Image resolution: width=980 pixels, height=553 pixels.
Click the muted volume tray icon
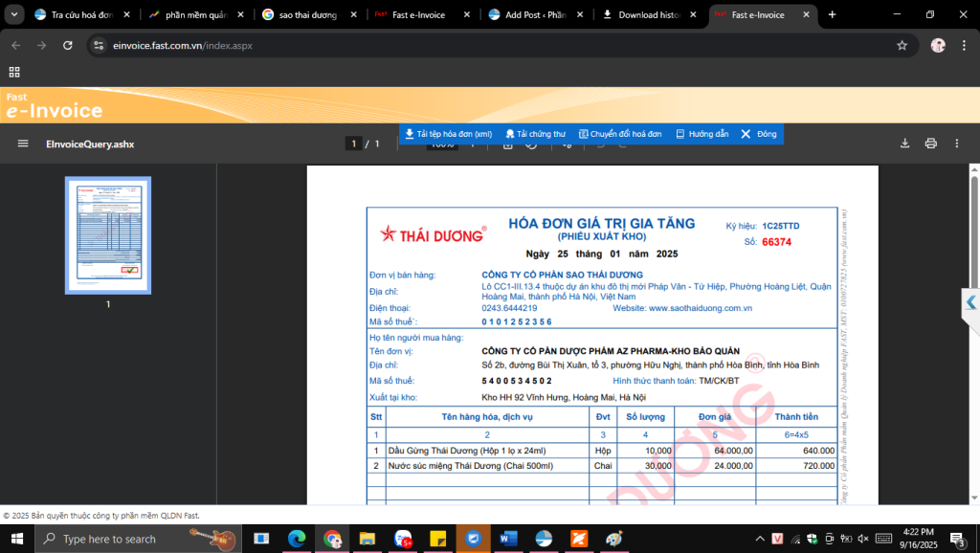863,539
